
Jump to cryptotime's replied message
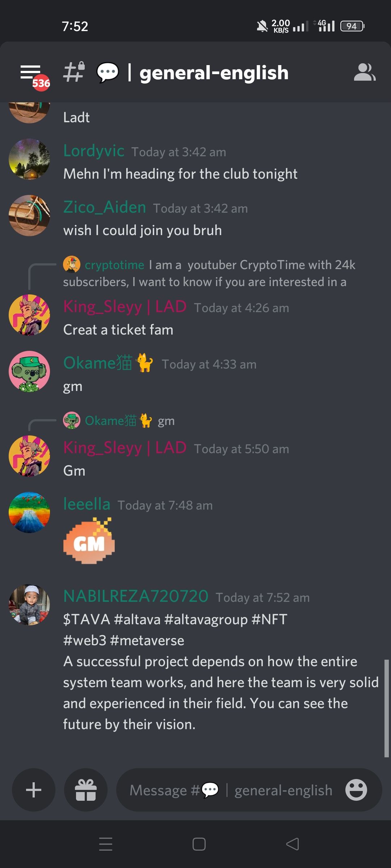point(209,273)
